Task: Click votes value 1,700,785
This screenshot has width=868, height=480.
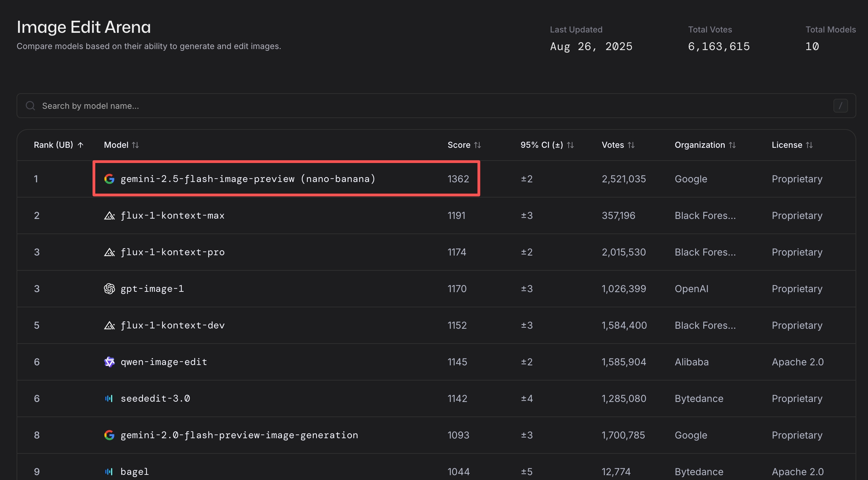Action: (623, 435)
